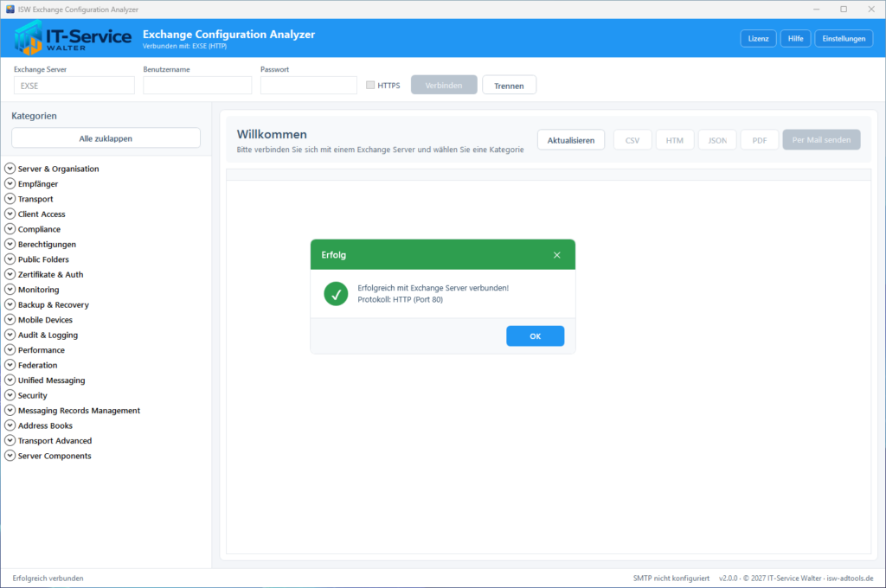Click 'Protokoll: HTTP (Port 80)' text
The height and width of the screenshot is (588, 886).
click(400, 299)
